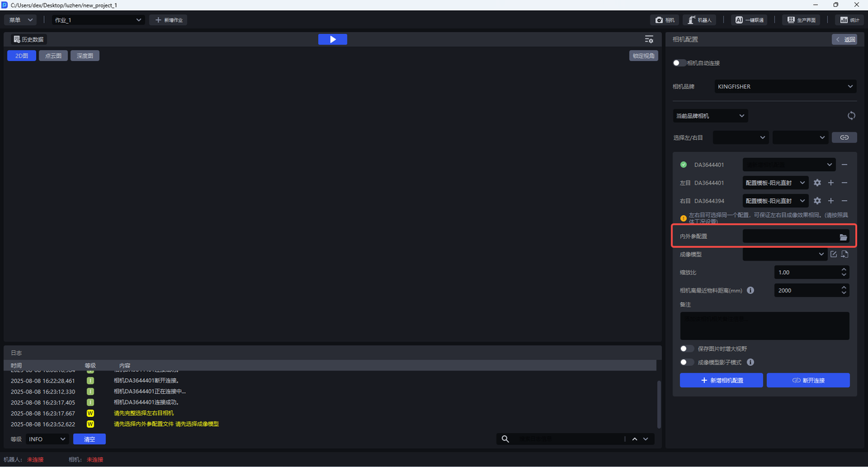The image size is (868, 467).
Task: Expand the INFO log level dropdown
Action: 47,439
